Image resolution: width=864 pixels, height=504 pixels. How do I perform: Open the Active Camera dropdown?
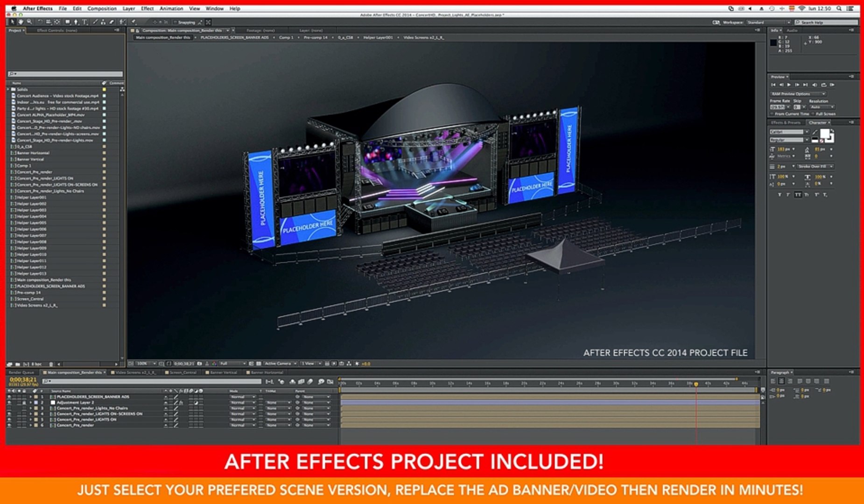pos(280,364)
